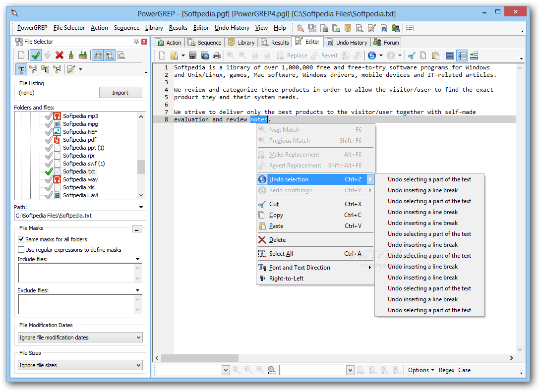This screenshot has width=540, height=392.
Task: Click the yellow Library book icon in main toolbar
Action: [x=348, y=28]
